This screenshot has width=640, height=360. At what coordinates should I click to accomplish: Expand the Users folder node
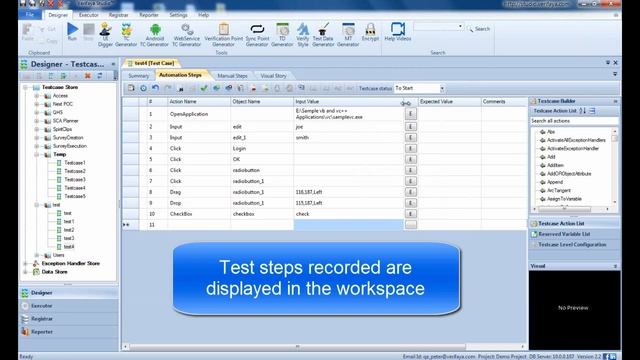point(37,256)
